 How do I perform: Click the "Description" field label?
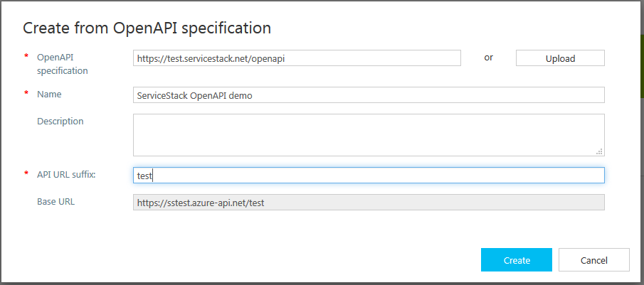pos(60,122)
